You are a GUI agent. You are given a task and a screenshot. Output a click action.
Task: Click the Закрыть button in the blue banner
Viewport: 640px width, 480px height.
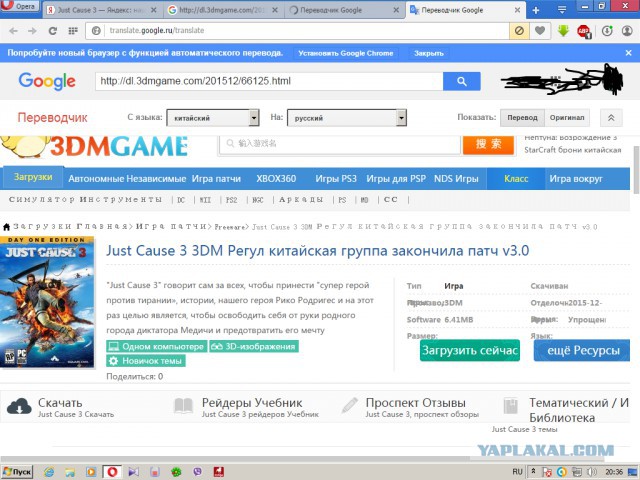click(x=429, y=53)
